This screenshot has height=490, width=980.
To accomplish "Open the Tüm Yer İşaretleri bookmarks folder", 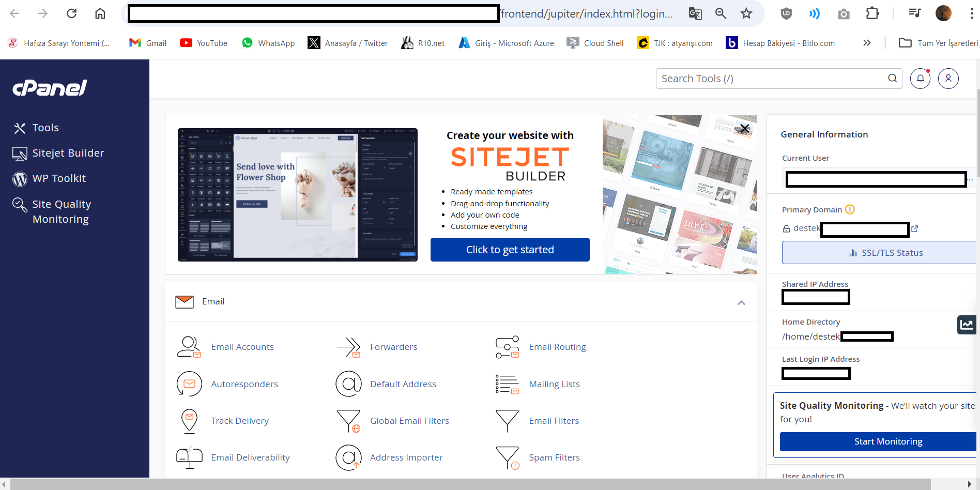I will (939, 43).
